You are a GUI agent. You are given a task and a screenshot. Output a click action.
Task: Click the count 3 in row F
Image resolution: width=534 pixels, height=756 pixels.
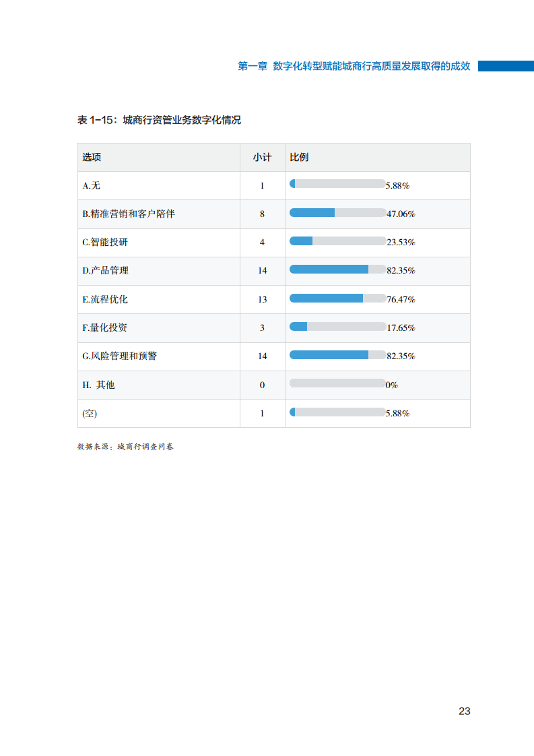[x=262, y=328]
